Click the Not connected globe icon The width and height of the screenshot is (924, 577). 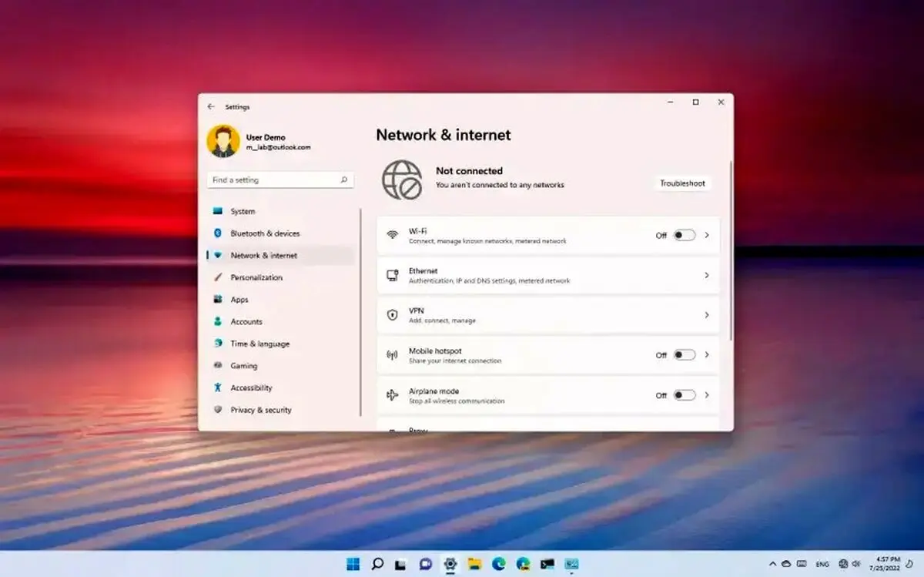click(402, 179)
